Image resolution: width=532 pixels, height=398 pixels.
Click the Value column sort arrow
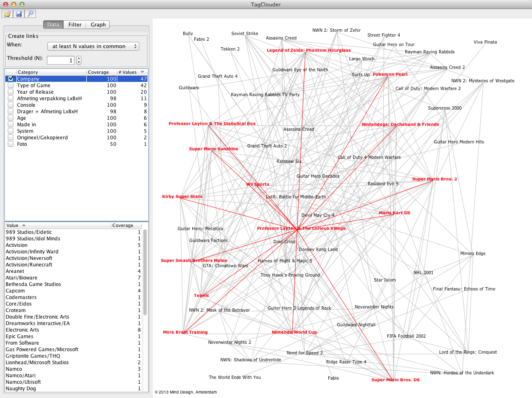[24, 225]
